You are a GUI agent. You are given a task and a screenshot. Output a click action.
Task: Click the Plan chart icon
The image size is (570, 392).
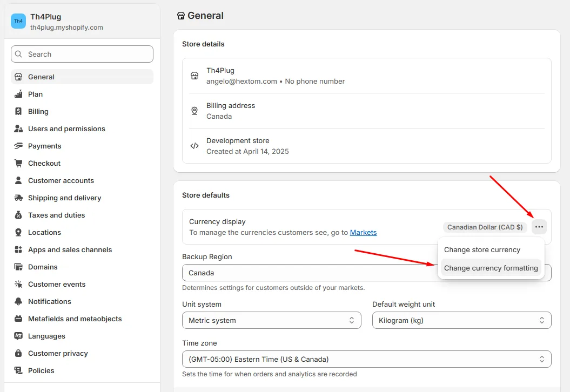pos(18,94)
